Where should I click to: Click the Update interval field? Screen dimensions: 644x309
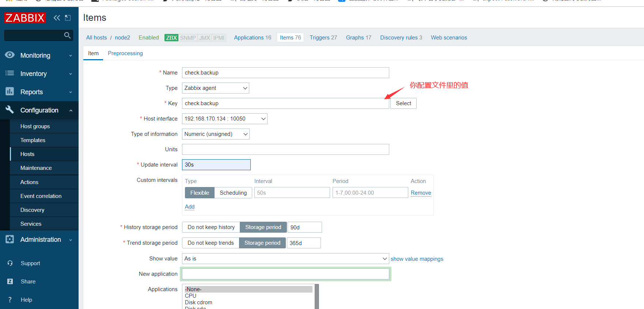[x=216, y=165]
